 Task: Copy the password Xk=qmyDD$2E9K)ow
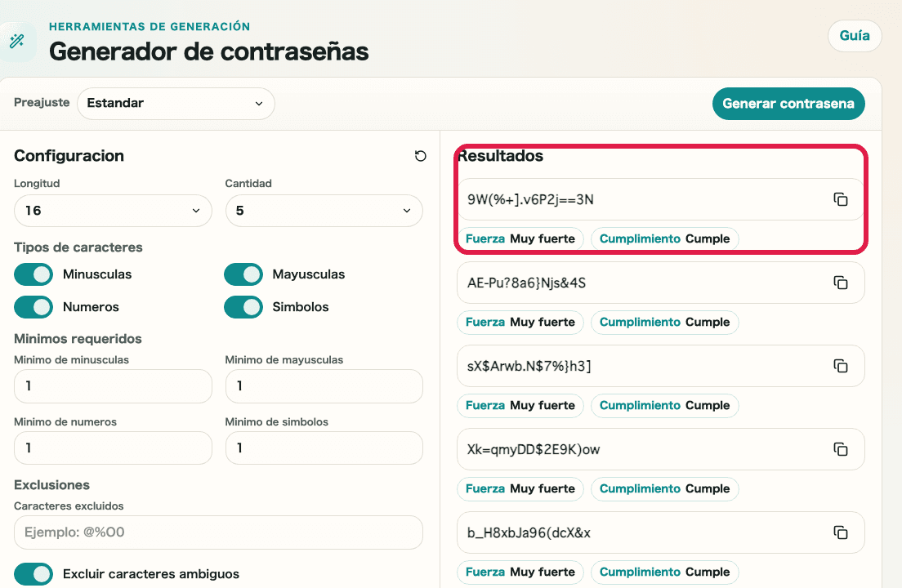click(x=840, y=449)
